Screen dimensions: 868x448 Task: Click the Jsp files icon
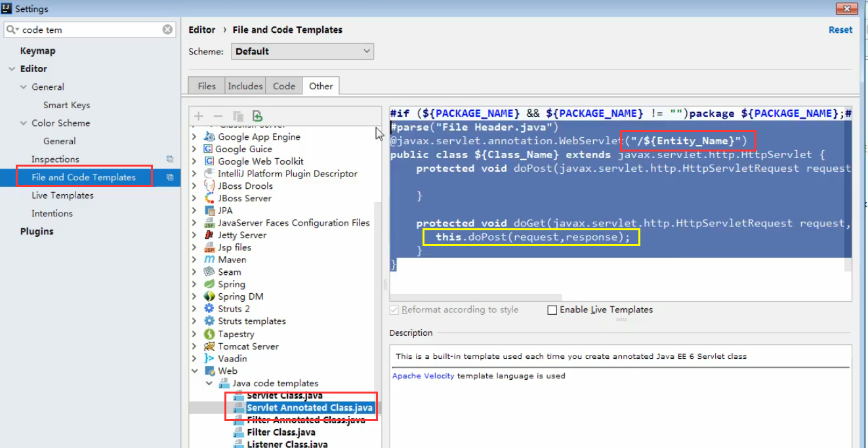point(209,247)
